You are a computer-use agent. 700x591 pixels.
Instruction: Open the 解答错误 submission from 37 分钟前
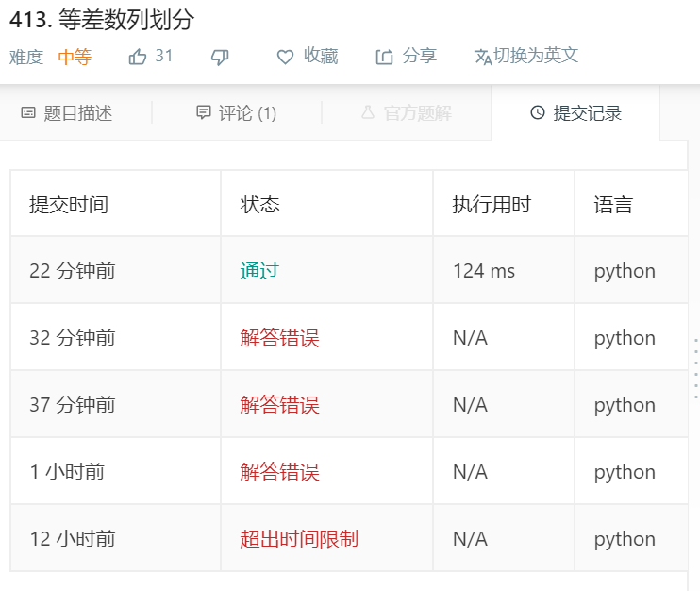coord(279,405)
